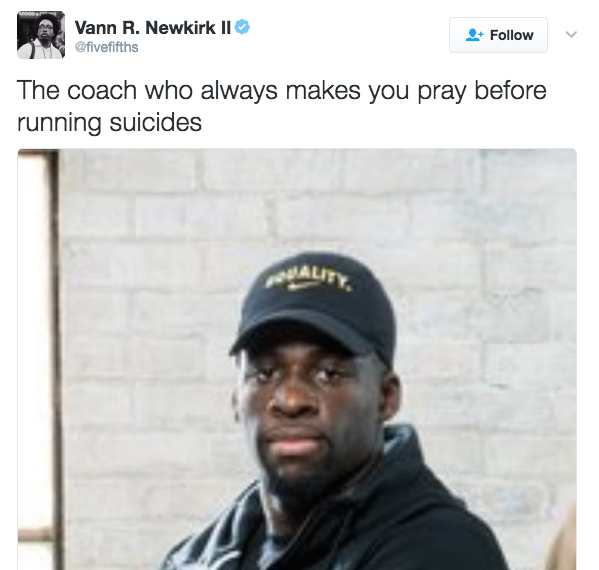
Task: Open the attached photo of man in cap
Action: [x=297, y=359]
